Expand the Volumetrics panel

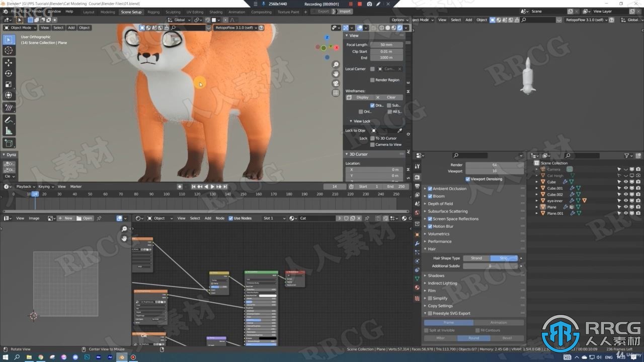(438, 234)
